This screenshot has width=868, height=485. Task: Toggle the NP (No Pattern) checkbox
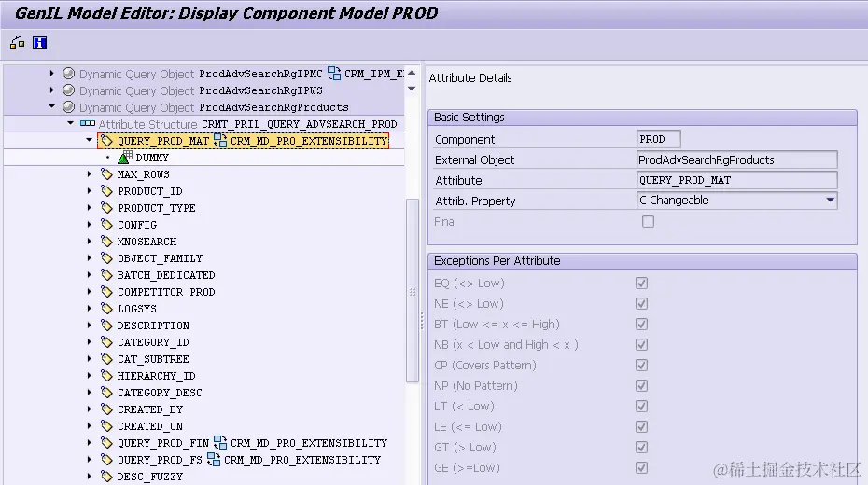(x=641, y=385)
